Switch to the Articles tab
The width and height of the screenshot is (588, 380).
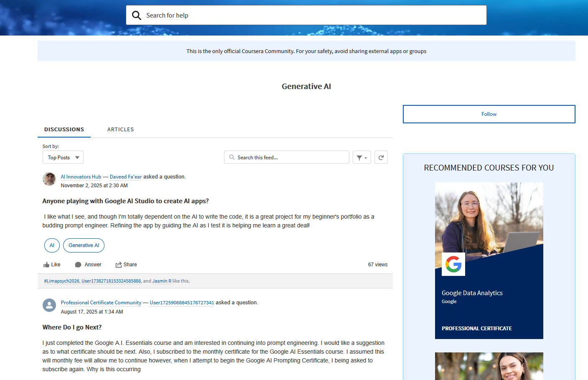pyautogui.click(x=121, y=130)
